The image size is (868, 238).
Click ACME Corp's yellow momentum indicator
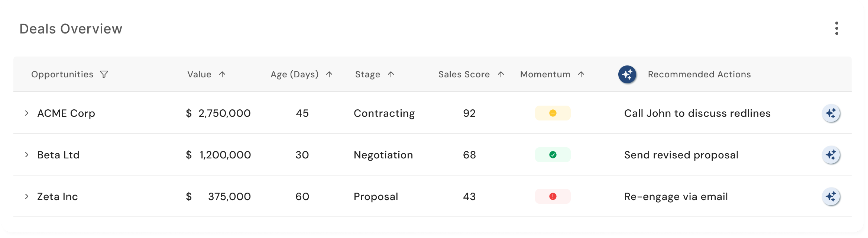(553, 113)
